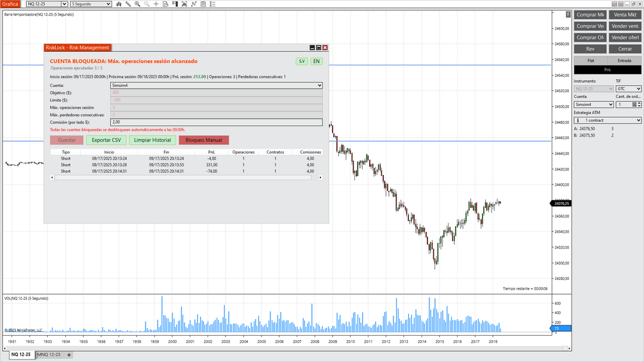Toggle the Chart Trader panel icon
Screen dimensions: 644x362
[x=175, y=4]
